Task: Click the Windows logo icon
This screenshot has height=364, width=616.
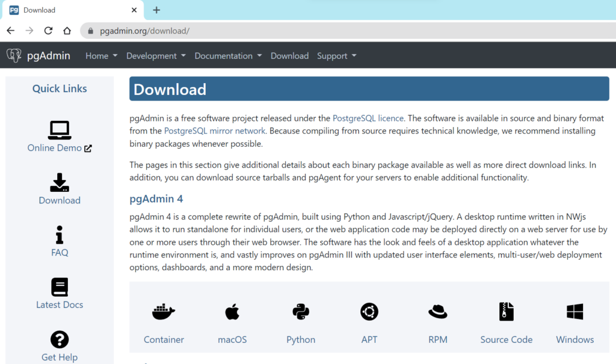Action: [575, 312]
